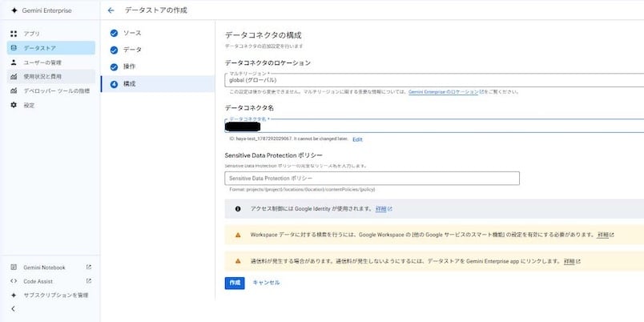Viewport: 644px width, 322px height.
Task: Open サブスクリプションを管理
Action: pos(51,296)
